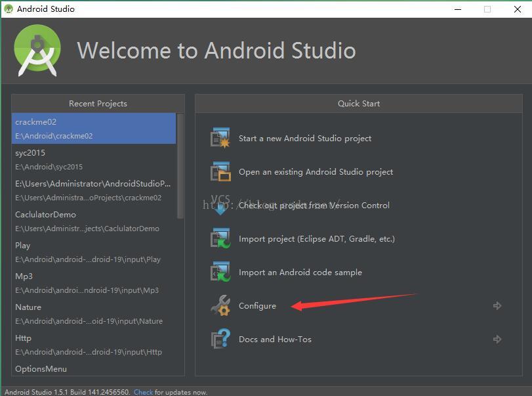This screenshot has width=532, height=396.
Task: Open recent project Http
Action: point(94,345)
